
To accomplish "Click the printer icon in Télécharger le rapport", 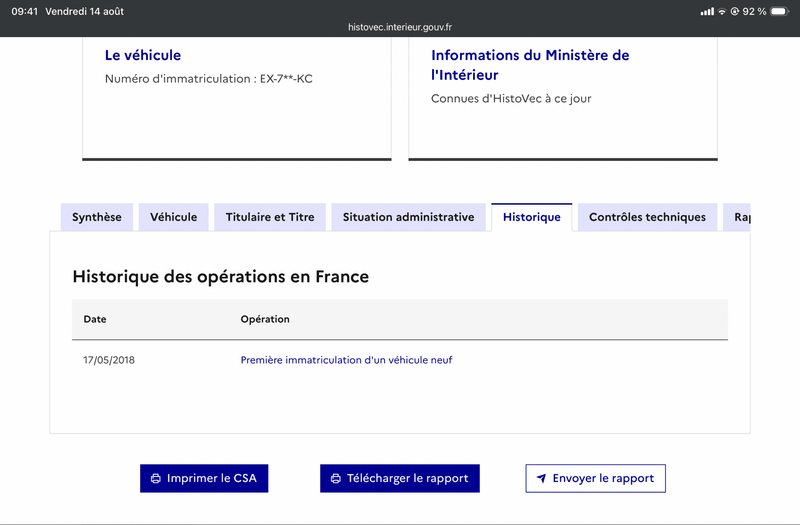I will [x=336, y=479].
